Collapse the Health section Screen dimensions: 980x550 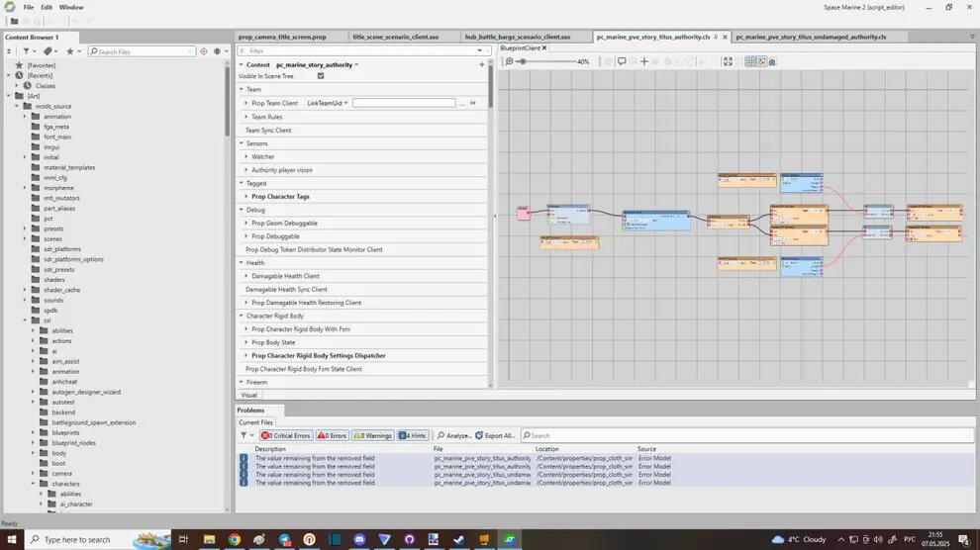point(242,263)
